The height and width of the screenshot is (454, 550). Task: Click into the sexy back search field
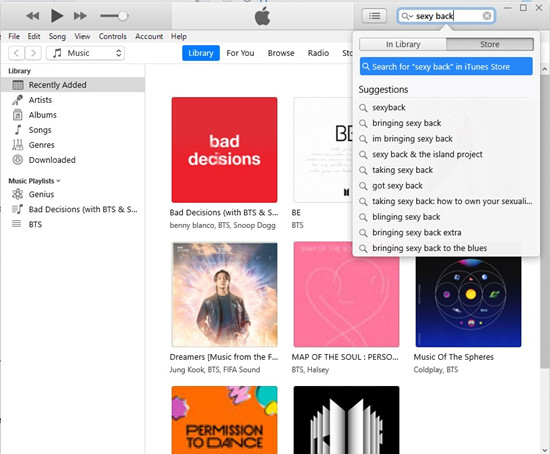point(446,16)
